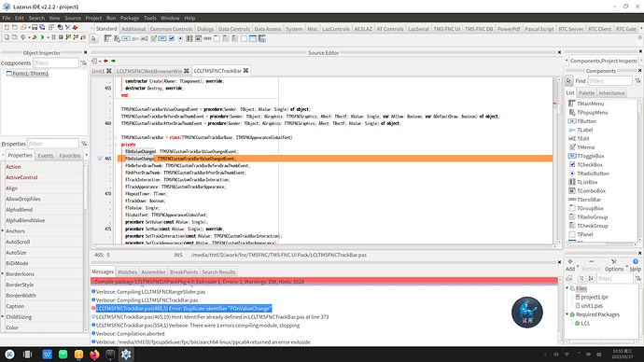Open the Run button dropdown arrow
The height and width of the screenshot is (362, 644).
(x=48, y=37)
